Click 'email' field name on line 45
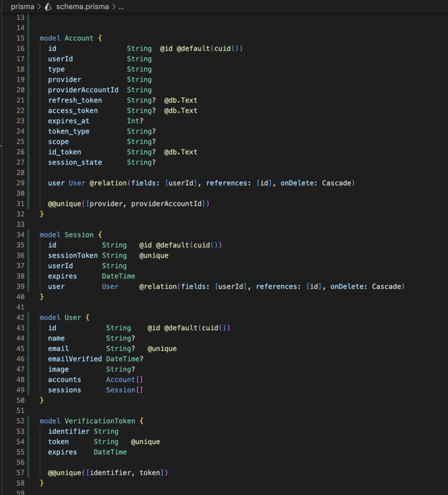Image resolution: width=448 pixels, height=495 pixels. point(58,349)
